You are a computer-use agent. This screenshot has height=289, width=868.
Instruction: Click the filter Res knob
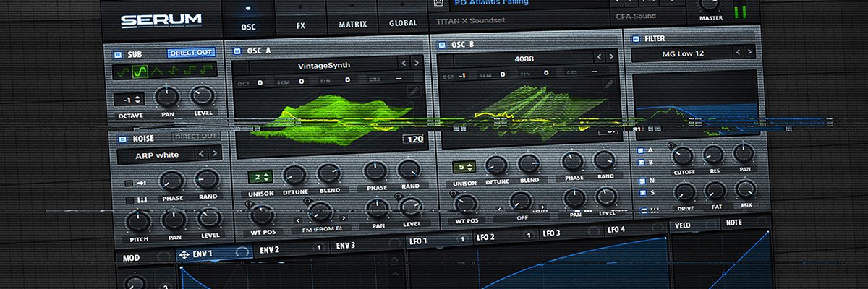coord(713,154)
